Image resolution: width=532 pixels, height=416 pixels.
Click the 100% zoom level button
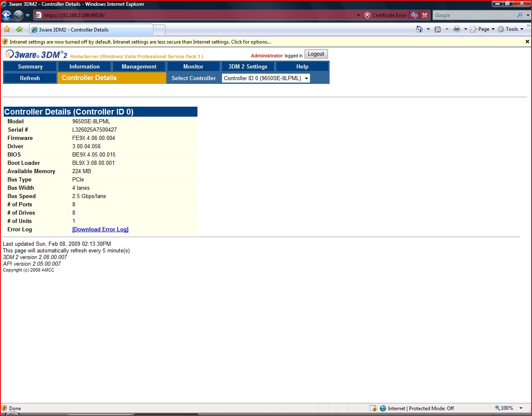[504, 408]
